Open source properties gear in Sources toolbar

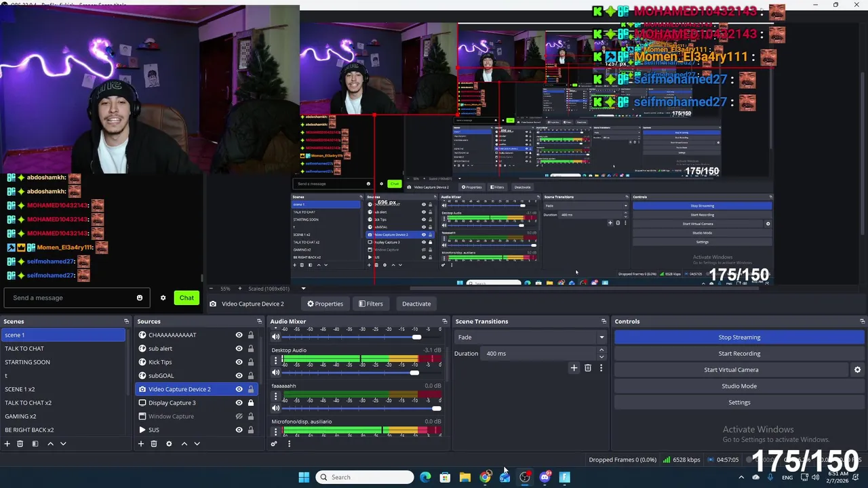[x=169, y=443]
